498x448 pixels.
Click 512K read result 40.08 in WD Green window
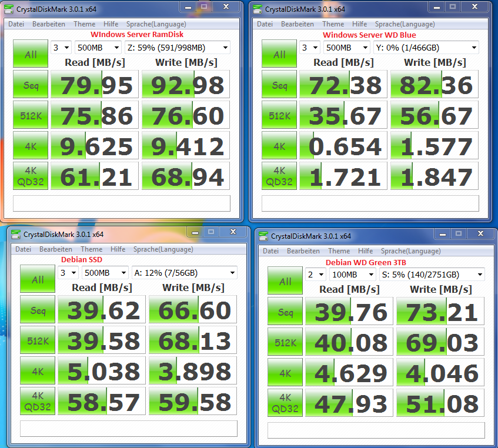coord(349,342)
